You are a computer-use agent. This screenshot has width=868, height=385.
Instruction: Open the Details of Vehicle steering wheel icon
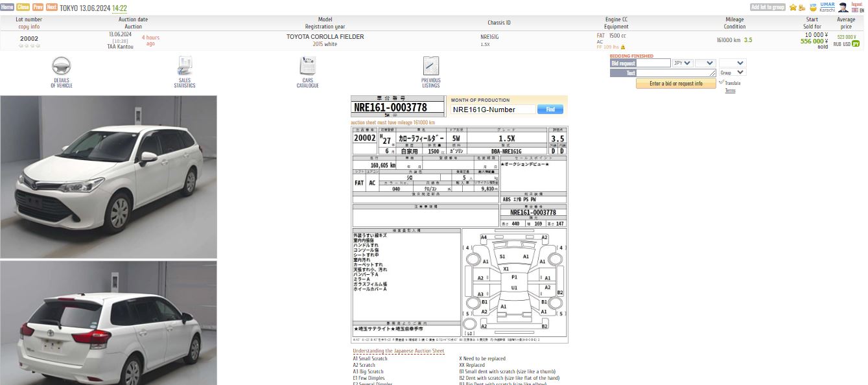pos(62,66)
